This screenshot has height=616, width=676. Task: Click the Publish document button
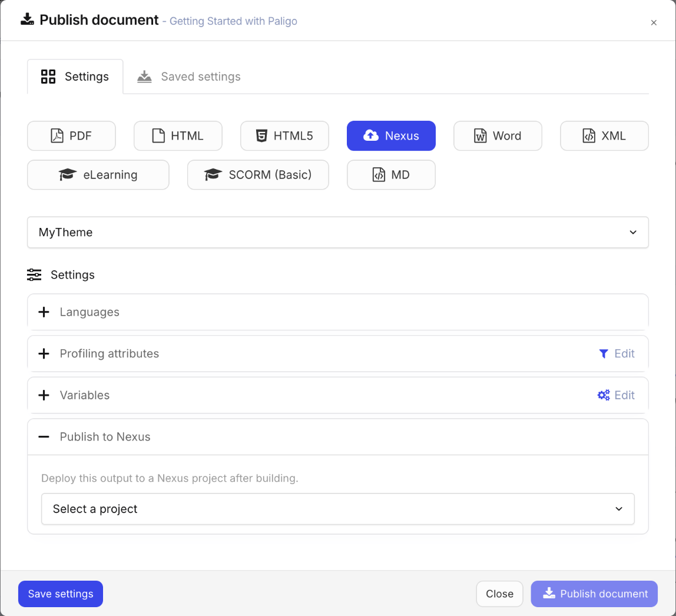594,594
